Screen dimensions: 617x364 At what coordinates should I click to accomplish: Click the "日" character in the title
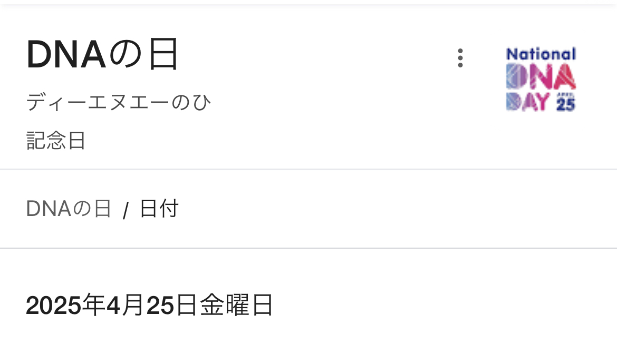[x=163, y=54]
